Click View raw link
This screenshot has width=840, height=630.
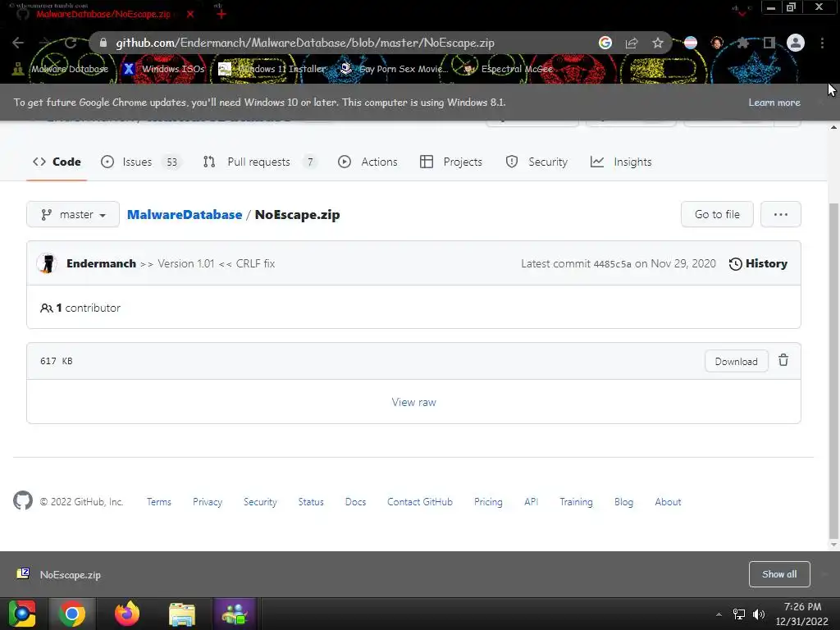point(413,402)
